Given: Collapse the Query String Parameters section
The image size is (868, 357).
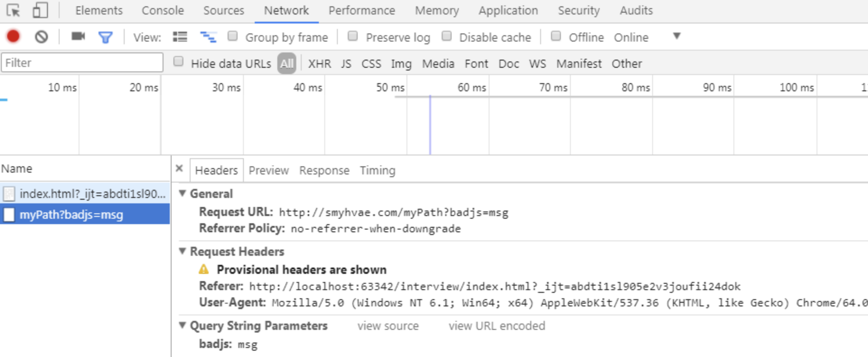Looking at the screenshot, I should 182,325.
